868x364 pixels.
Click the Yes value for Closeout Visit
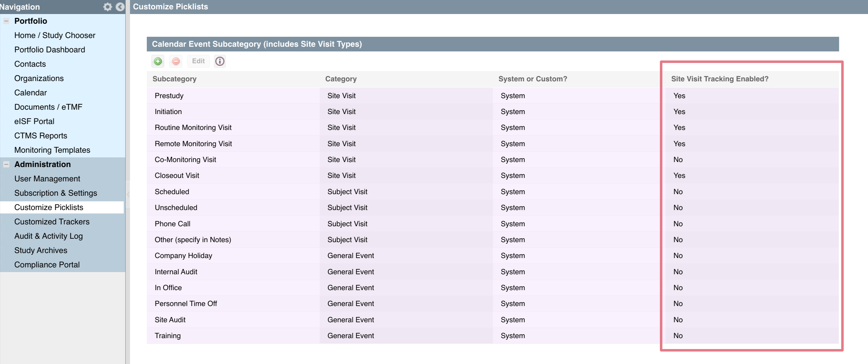[679, 175]
